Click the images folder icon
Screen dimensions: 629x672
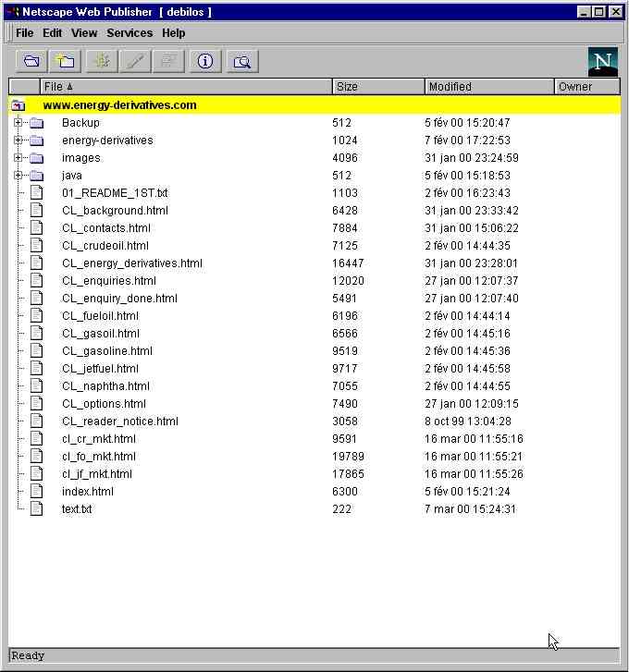[x=37, y=158]
